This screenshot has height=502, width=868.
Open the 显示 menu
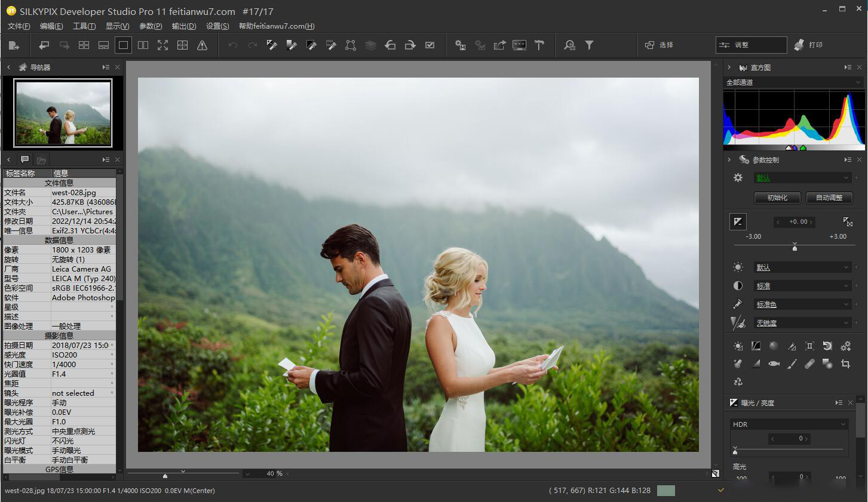pos(117,26)
